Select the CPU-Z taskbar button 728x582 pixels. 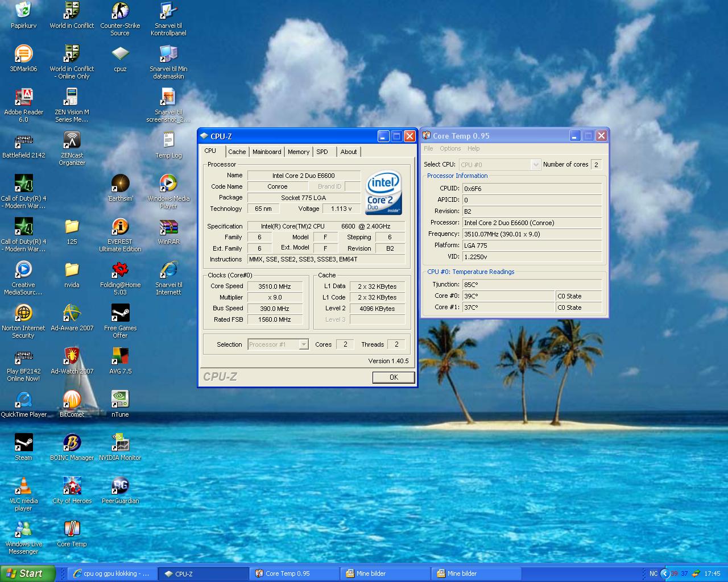[x=203, y=573]
